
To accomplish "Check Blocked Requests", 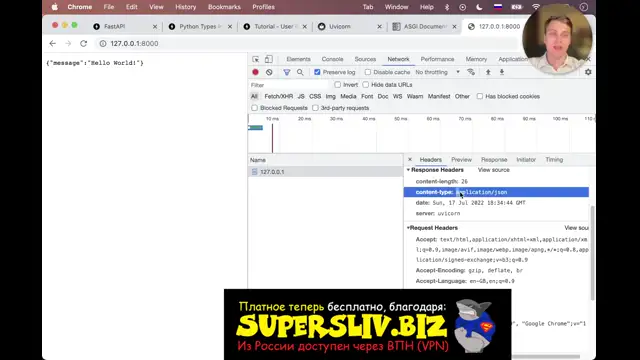I will tap(255, 108).
